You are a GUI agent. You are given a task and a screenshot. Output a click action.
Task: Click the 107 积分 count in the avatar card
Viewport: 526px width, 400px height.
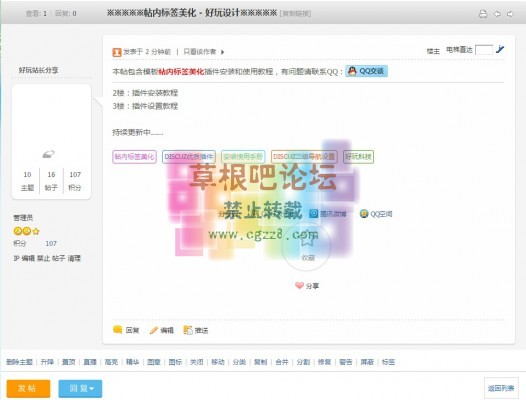(75, 181)
